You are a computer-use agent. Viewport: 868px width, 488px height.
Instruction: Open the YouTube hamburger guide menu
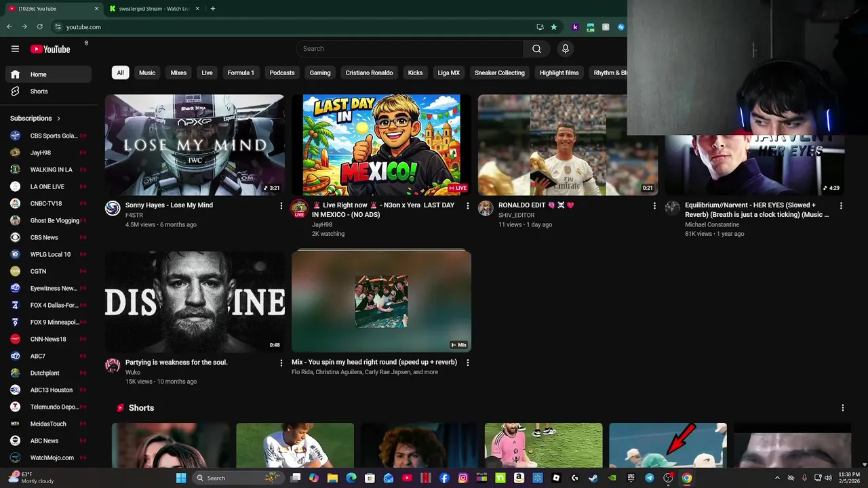15,49
